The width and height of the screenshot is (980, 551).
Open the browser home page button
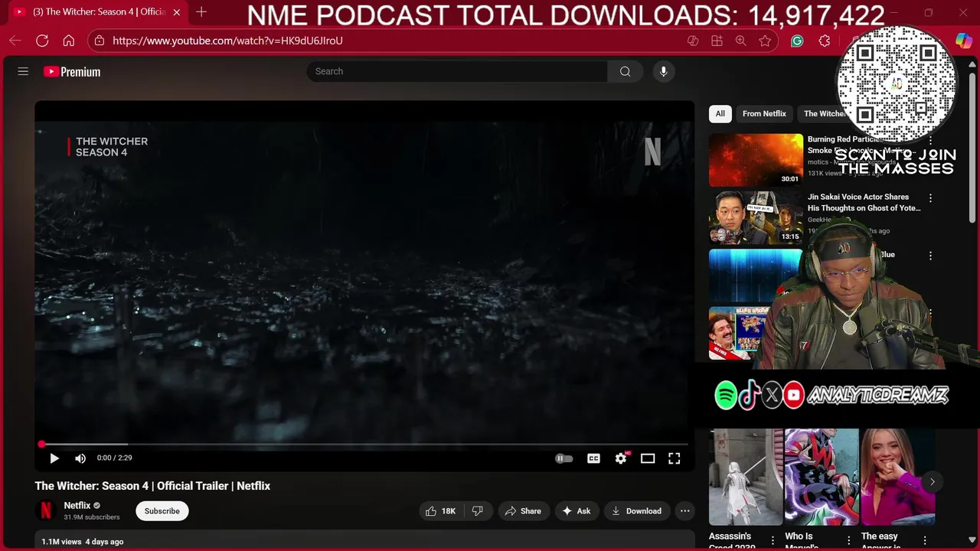point(69,41)
